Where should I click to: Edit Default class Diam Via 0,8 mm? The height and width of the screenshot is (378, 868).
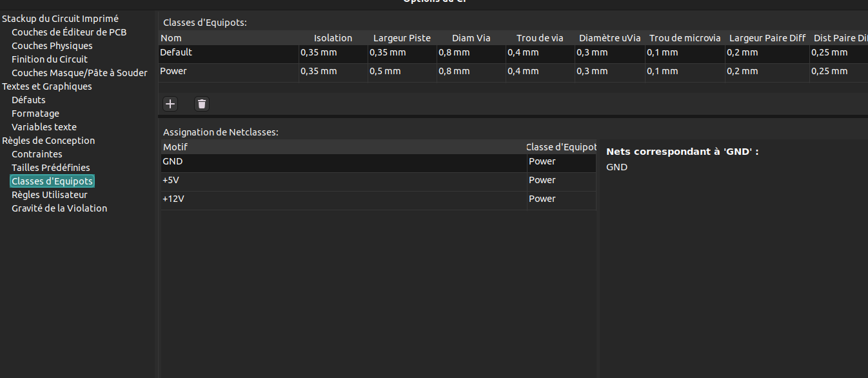471,54
